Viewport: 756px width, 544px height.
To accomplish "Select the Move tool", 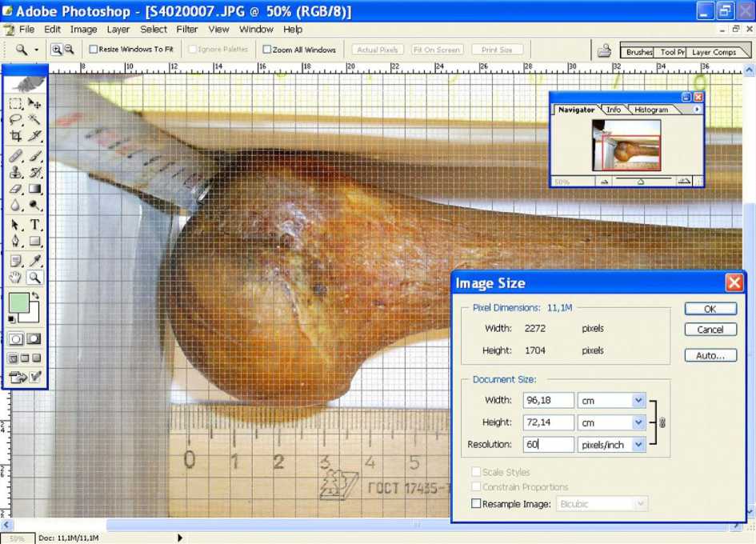I will (34, 103).
